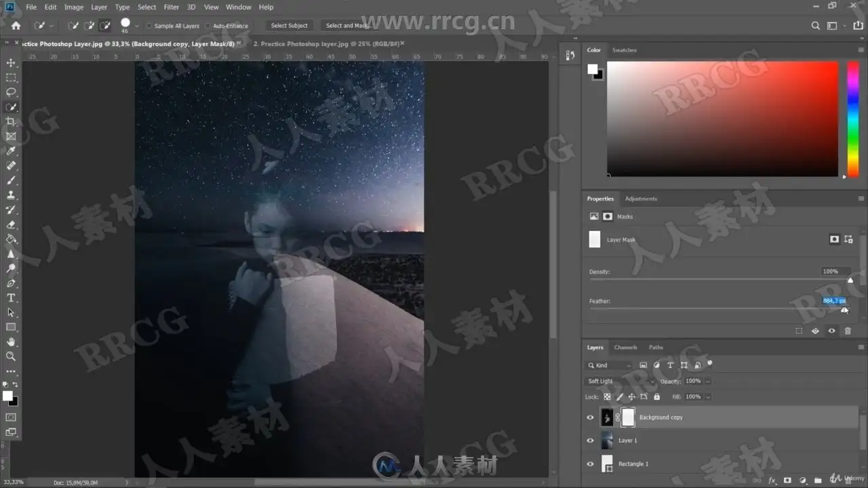Select the Move tool
This screenshot has width=868, height=488.
pyautogui.click(x=11, y=62)
